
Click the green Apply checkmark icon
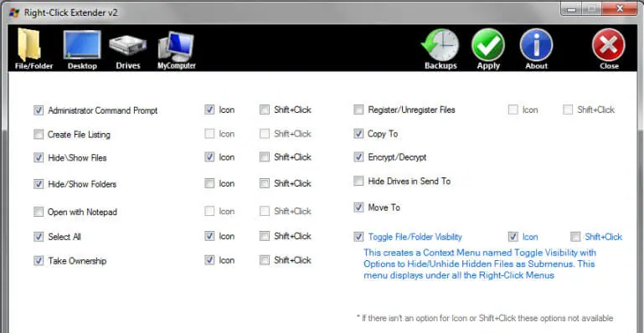488,45
